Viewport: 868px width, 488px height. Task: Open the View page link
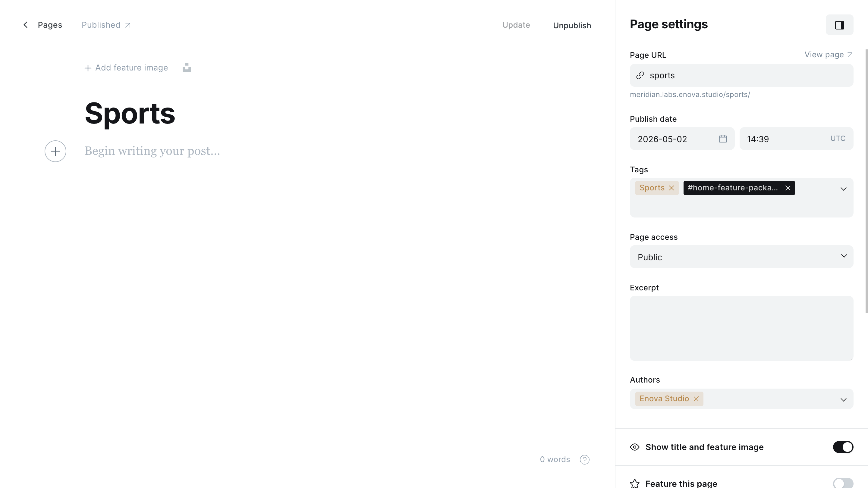click(x=828, y=55)
